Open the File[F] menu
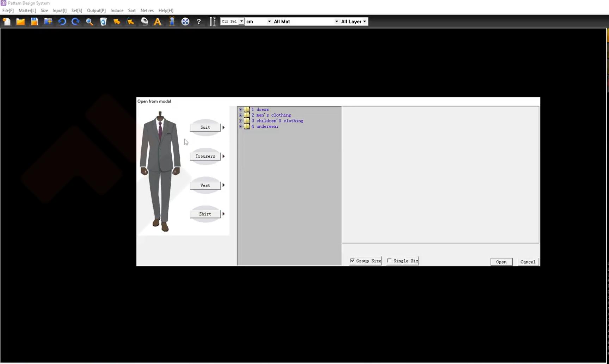609x364 pixels. [8, 11]
